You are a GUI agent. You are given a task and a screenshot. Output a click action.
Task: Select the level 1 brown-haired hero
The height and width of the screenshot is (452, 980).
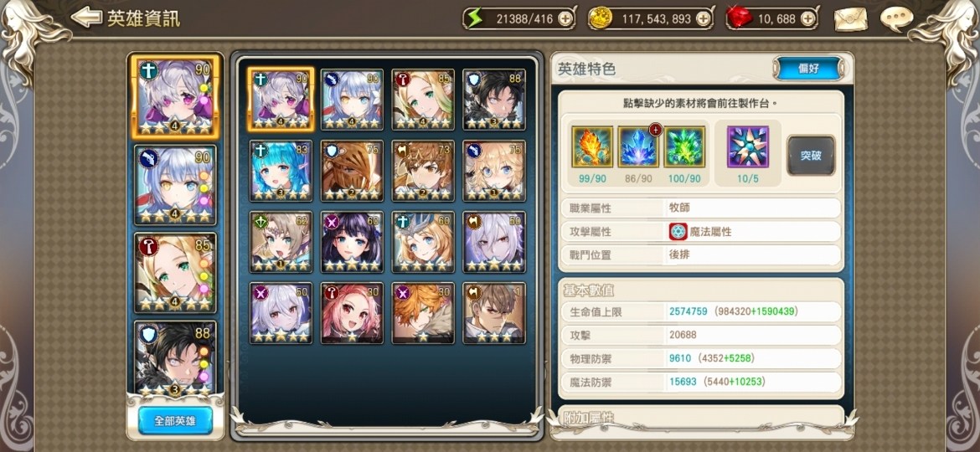tap(493, 313)
